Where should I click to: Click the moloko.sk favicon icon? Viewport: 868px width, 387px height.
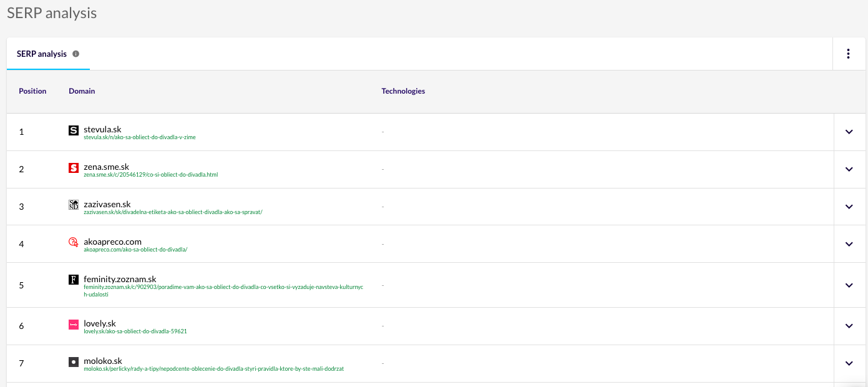(74, 361)
